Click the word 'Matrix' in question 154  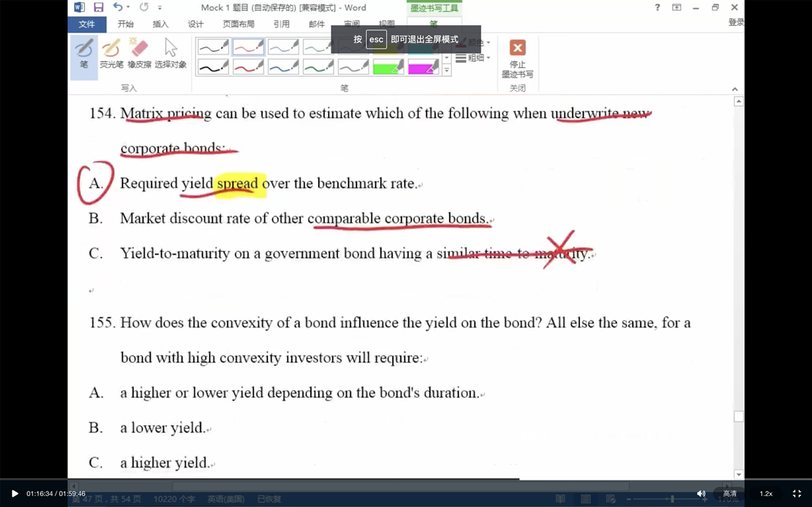click(142, 113)
